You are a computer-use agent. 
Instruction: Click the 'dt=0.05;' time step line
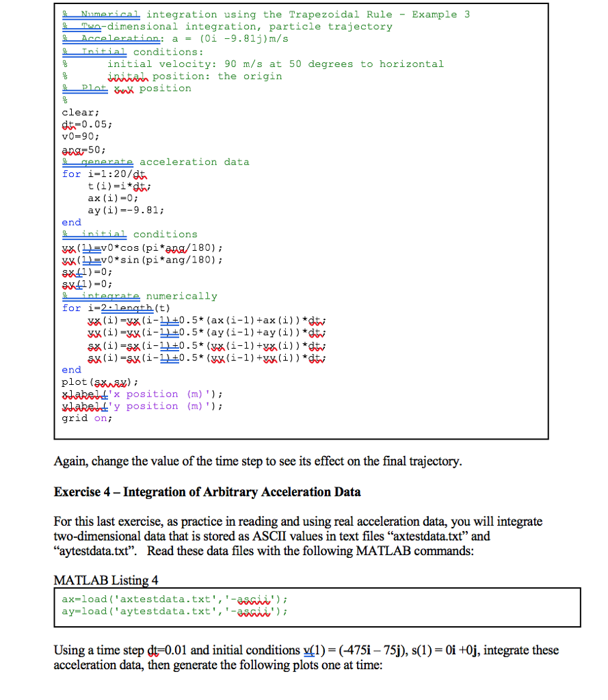coord(87,124)
